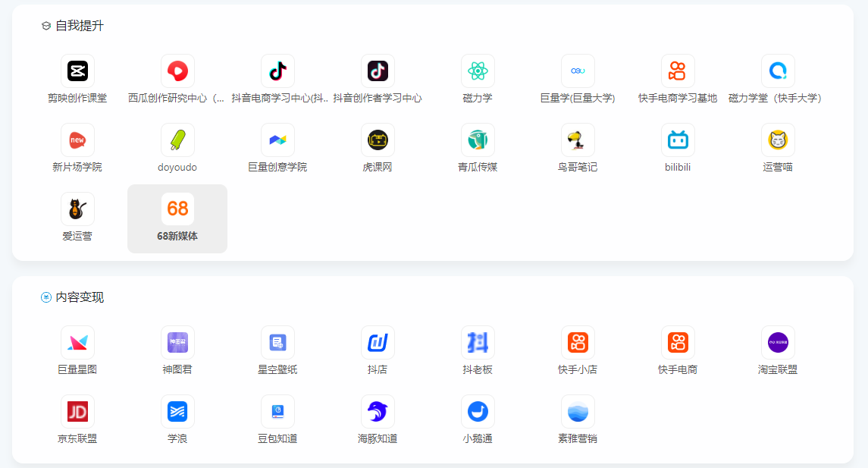This screenshot has width=868, height=468.
Task: Click the 虎课网 text label
Action: tap(378, 168)
